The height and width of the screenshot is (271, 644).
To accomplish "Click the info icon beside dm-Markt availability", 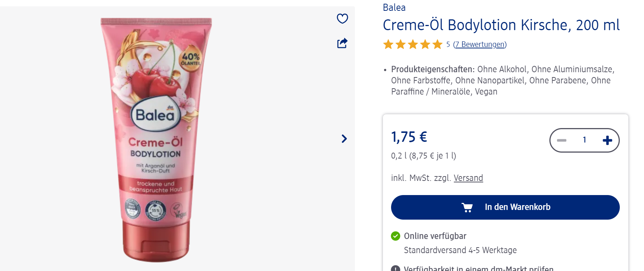I will click(396, 268).
